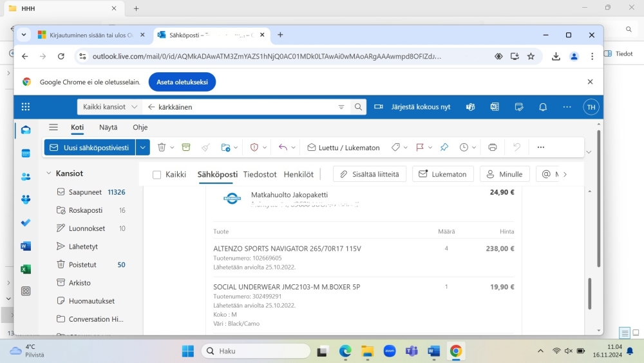Open the Roskaposti folder

tap(90, 210)
